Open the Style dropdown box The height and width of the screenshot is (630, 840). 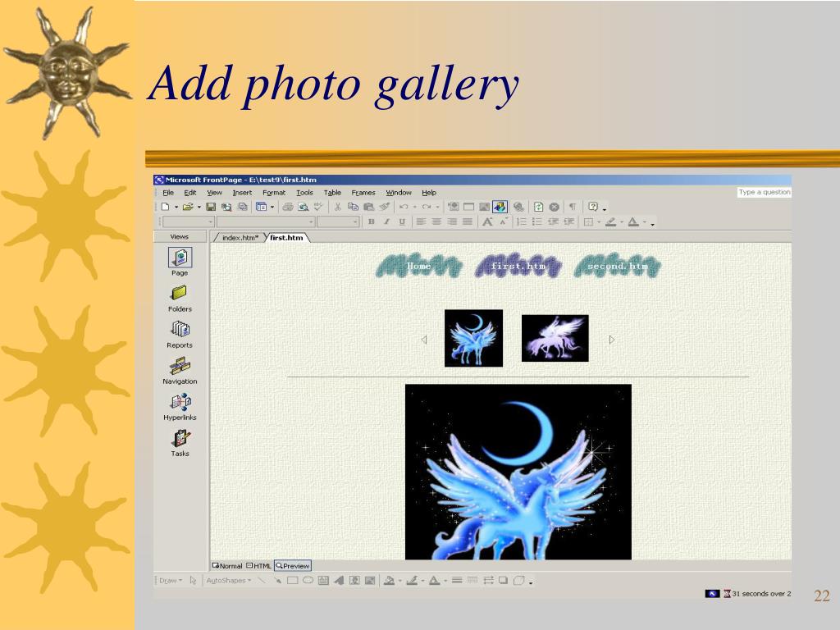click(189, 221)
